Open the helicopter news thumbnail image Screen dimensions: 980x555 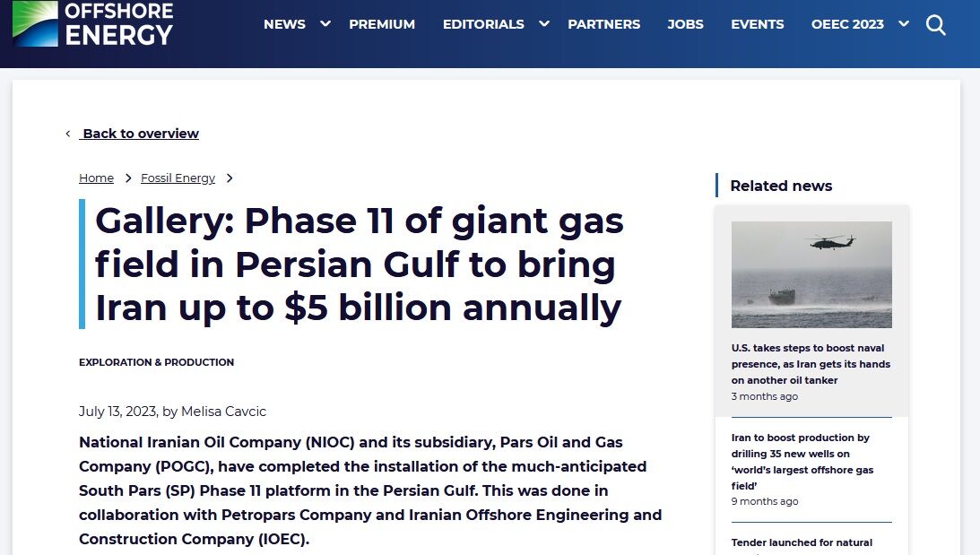pos(811,274)
